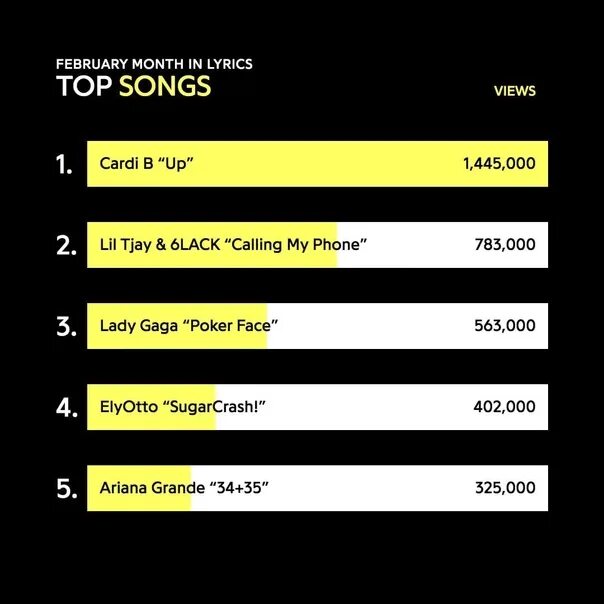Click rank number 1 label
Image resolution: width=604 pixels, height=604 pixels.
tap(65, 164)
